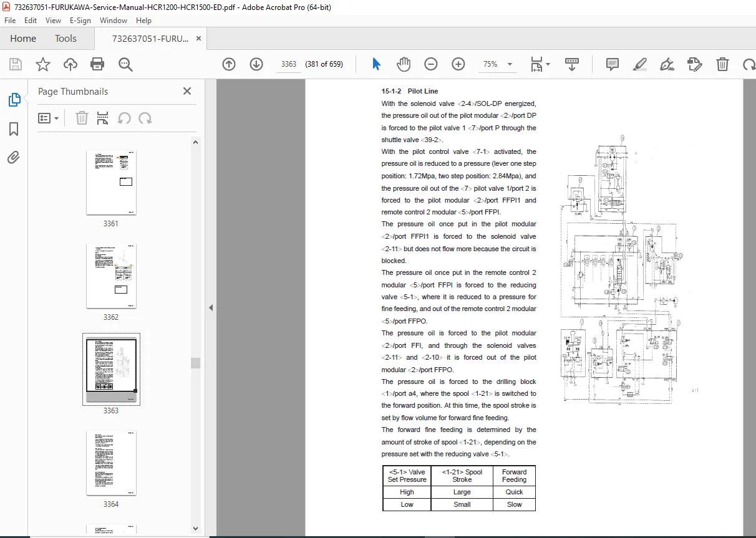Open the Edit menu
756x538 pixels.
[31, 21]
